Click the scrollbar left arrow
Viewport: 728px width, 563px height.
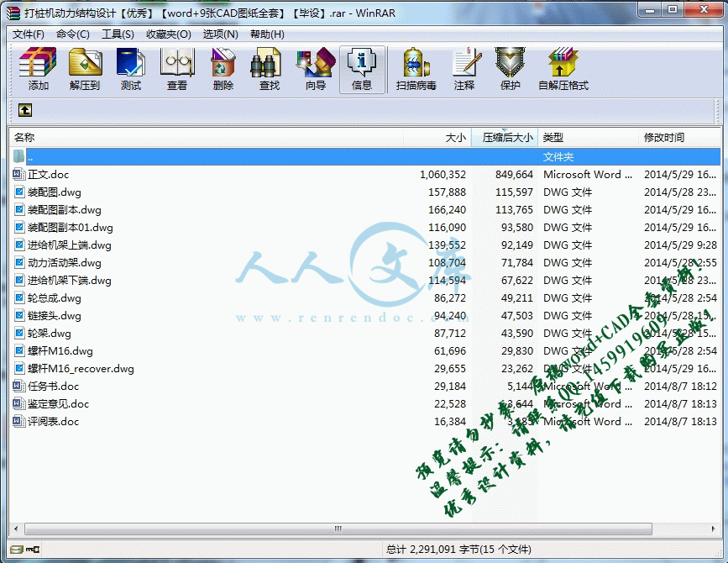click(x=16, y=529)
